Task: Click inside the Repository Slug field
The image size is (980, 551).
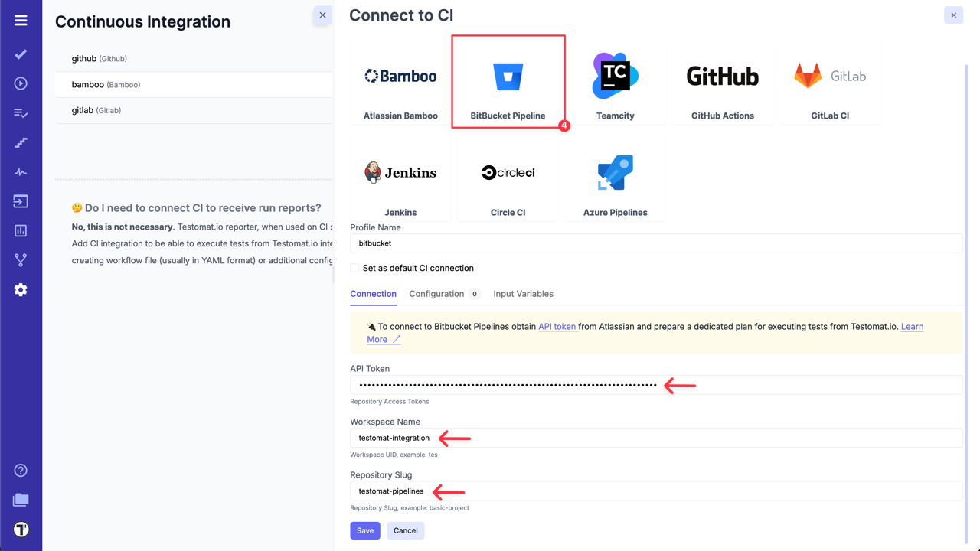Action: click(536, 491)
